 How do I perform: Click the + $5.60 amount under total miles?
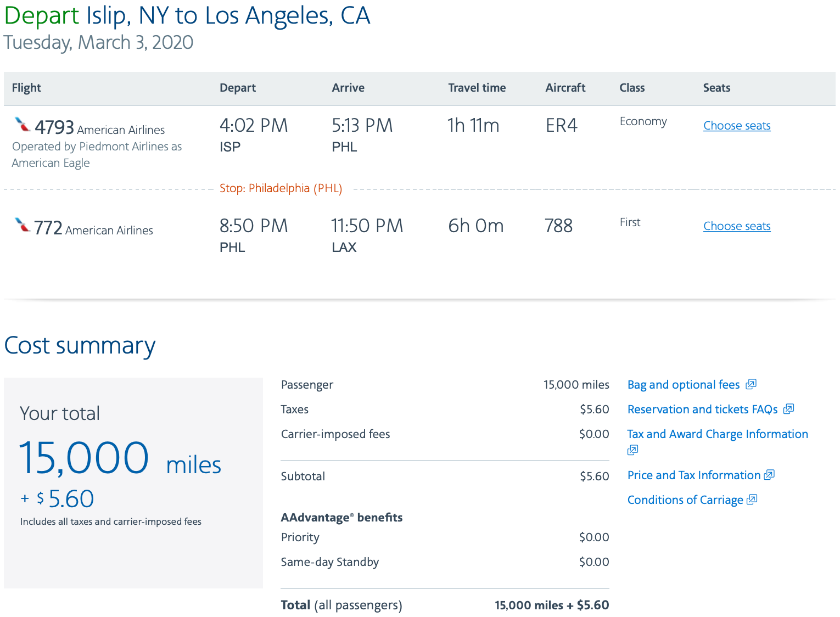(57, 499)
